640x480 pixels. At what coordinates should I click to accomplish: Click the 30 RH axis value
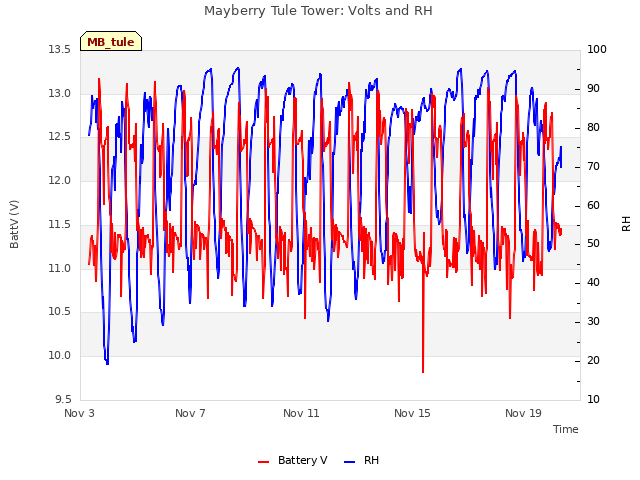pos(593,322)
